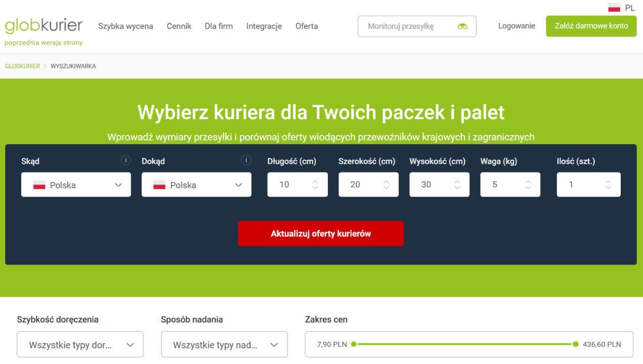Open the Cennik menu item
The height and width of the screenshot is (364, 643).
pyautogui.click(x=179, y=26)
